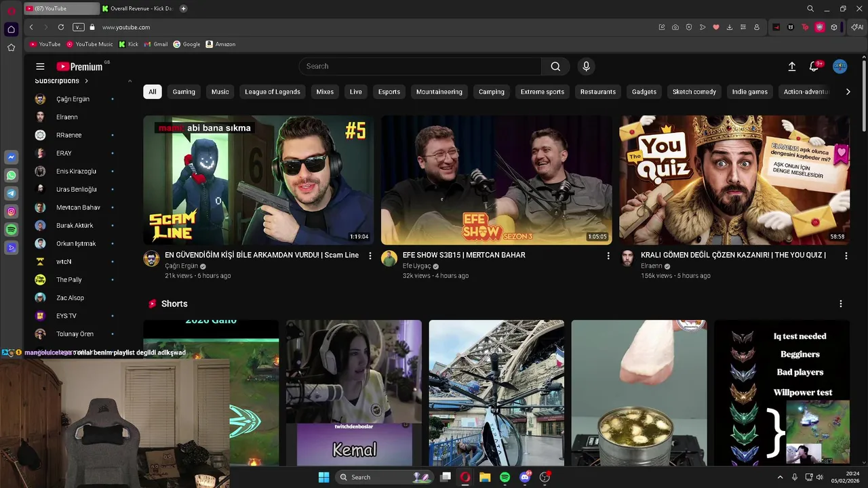
Task: Select the League of Legends chip
Action: (x=273, y=91)
